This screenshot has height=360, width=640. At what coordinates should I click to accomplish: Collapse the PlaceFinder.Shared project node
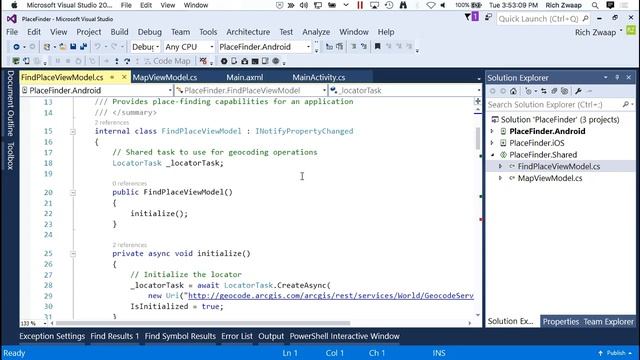(492, 155)
